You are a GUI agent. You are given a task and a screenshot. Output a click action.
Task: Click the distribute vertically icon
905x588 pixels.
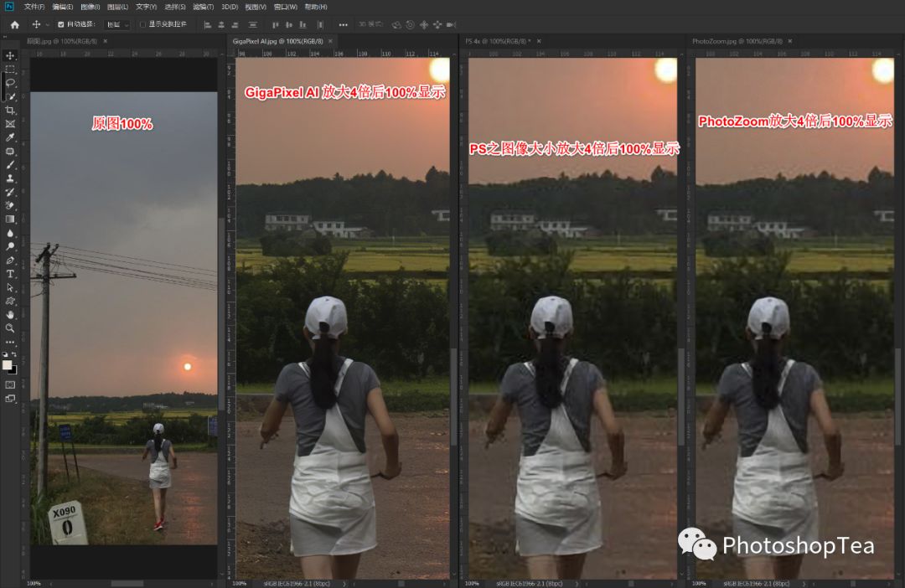(253, 25)
